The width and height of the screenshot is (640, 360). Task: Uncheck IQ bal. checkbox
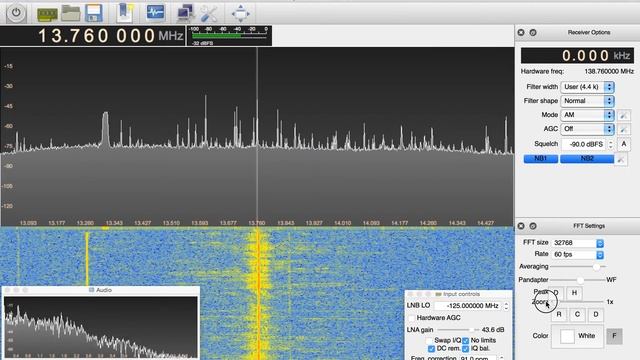pyautogui.click(x=465, y=349)
